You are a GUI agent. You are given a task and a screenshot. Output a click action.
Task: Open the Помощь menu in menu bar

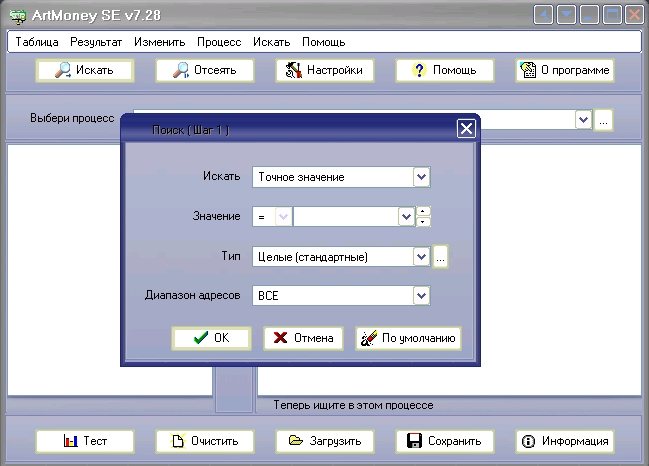pyautogui.click(x=324, y=42)
